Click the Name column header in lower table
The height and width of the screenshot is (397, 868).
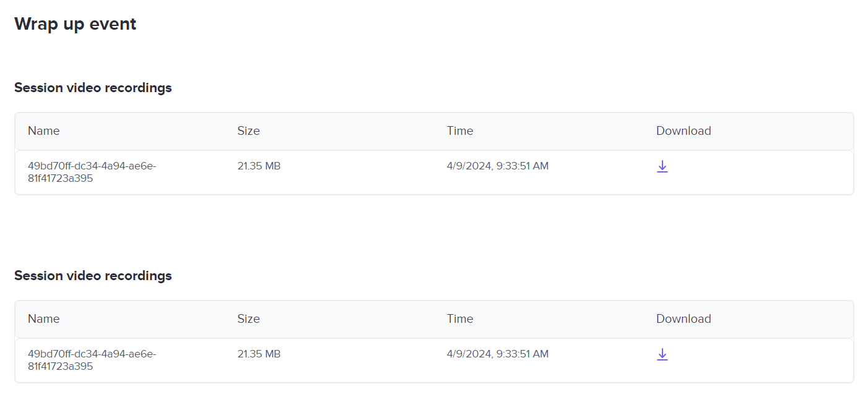[x=44, y=319]
